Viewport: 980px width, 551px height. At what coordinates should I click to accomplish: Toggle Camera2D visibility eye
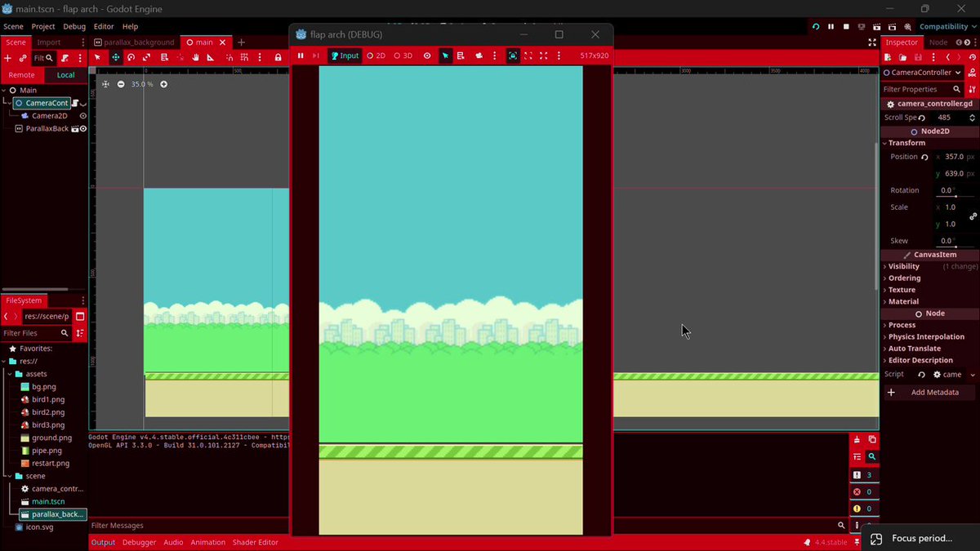(83, 116)
